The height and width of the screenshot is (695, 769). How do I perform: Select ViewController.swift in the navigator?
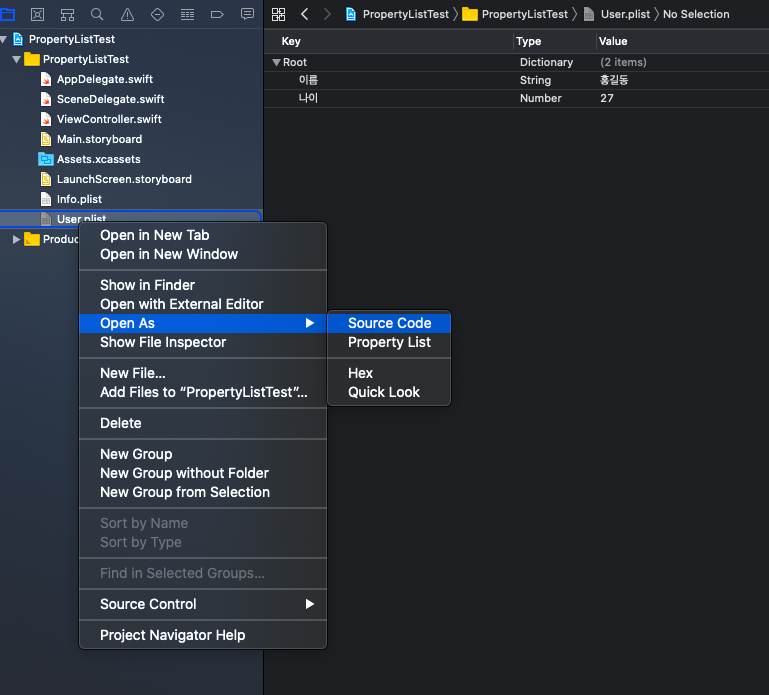coord(109,119)
